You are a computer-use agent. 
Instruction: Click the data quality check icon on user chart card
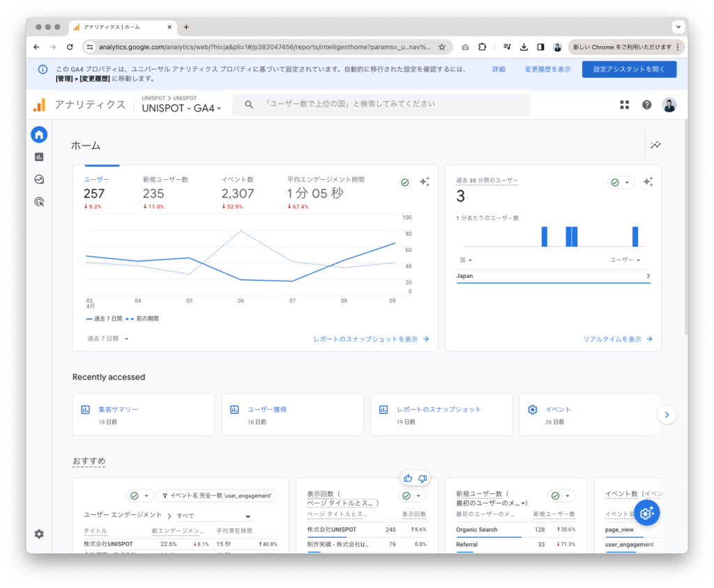tap(405, 183)
